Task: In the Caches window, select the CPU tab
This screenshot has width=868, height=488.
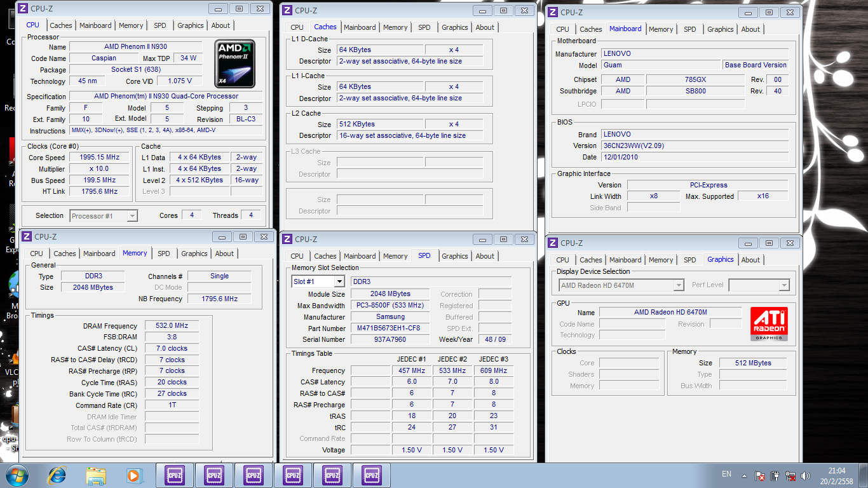Action: pos(297,27)
